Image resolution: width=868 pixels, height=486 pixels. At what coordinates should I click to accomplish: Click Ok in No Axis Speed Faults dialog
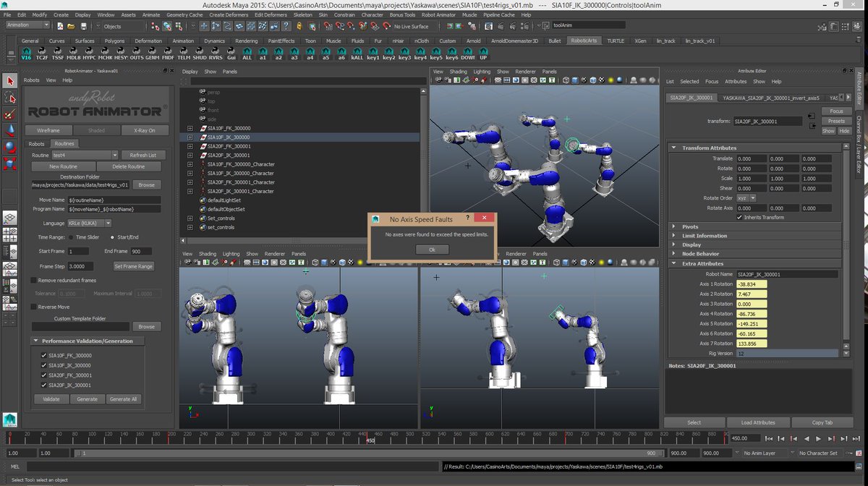[x=432, y=250]
